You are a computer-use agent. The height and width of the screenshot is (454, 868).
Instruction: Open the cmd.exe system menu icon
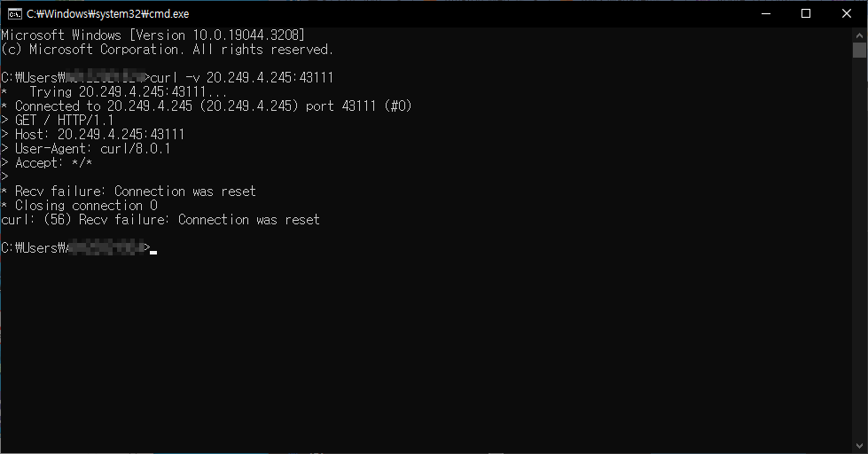click(14, 14)
